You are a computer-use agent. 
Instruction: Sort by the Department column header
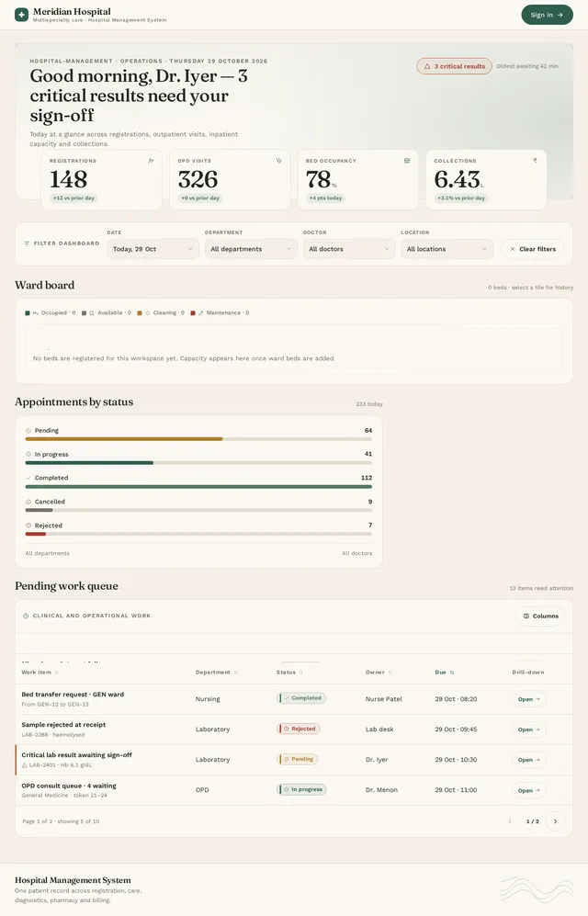point(217,673)
